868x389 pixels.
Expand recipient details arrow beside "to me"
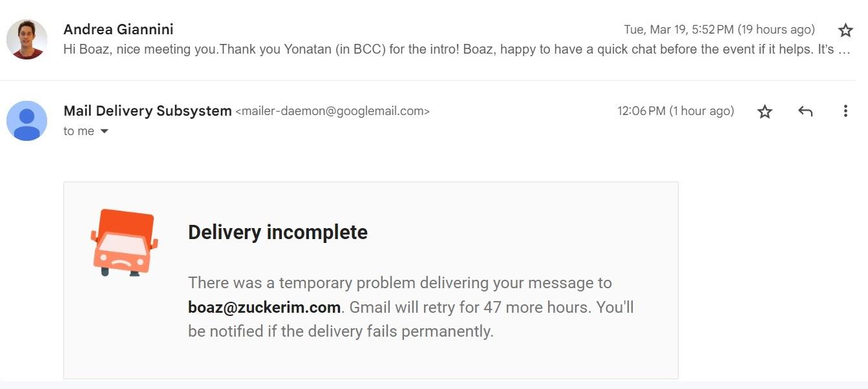(x=104, y=132)
